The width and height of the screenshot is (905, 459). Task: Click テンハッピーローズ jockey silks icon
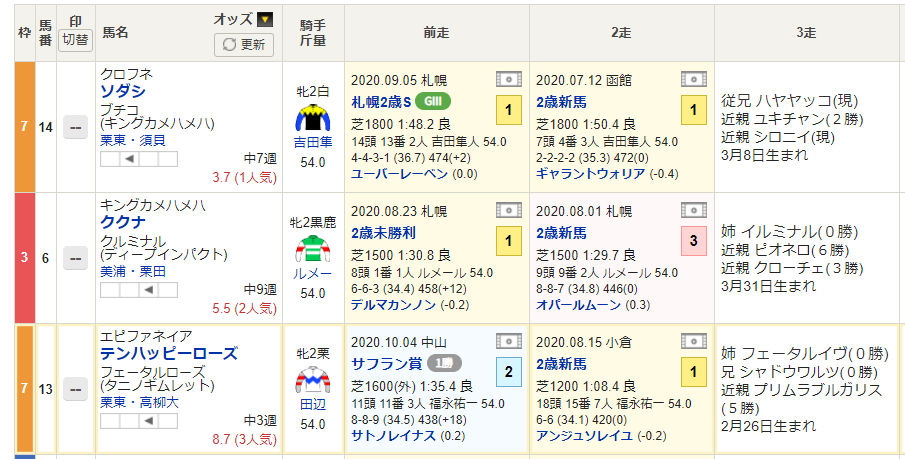312,379
